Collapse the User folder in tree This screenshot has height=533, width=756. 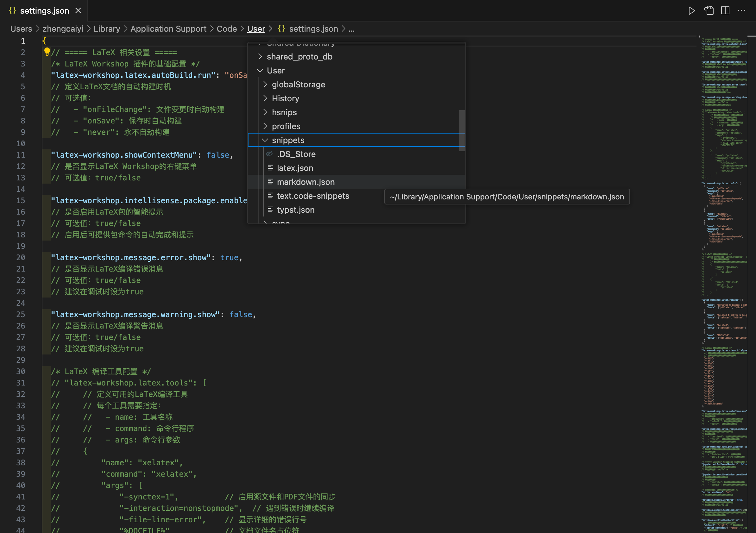260,71
